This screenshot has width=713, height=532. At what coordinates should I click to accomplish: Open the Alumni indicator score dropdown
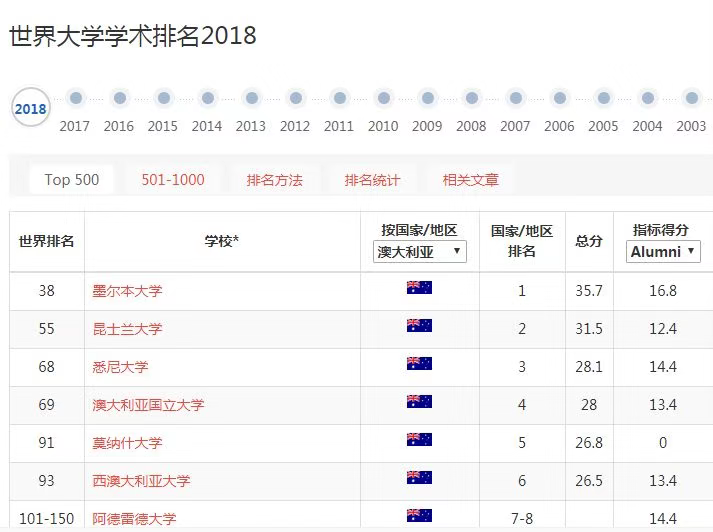pos(664,252)
